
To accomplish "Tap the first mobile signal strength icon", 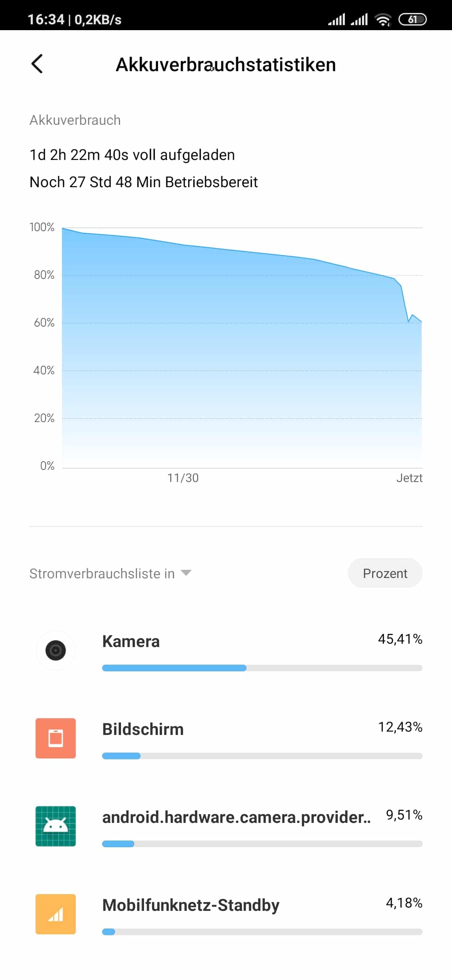I will [x=336, y=19].
